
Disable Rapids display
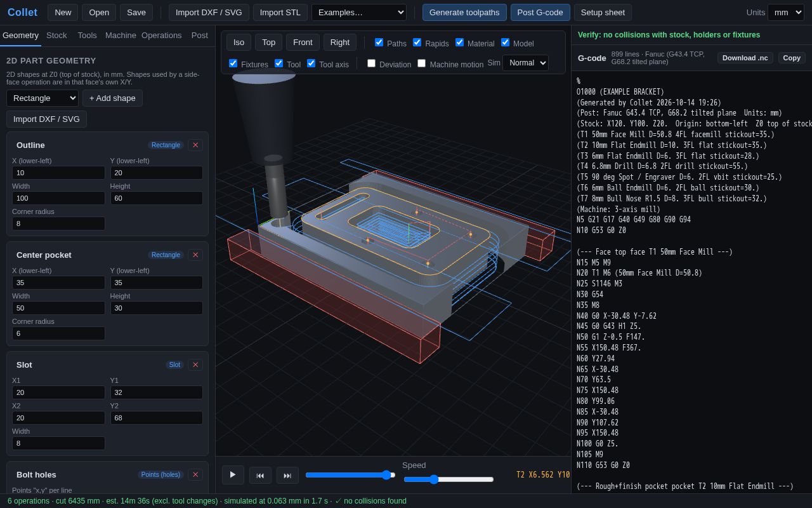coord(417,43)
